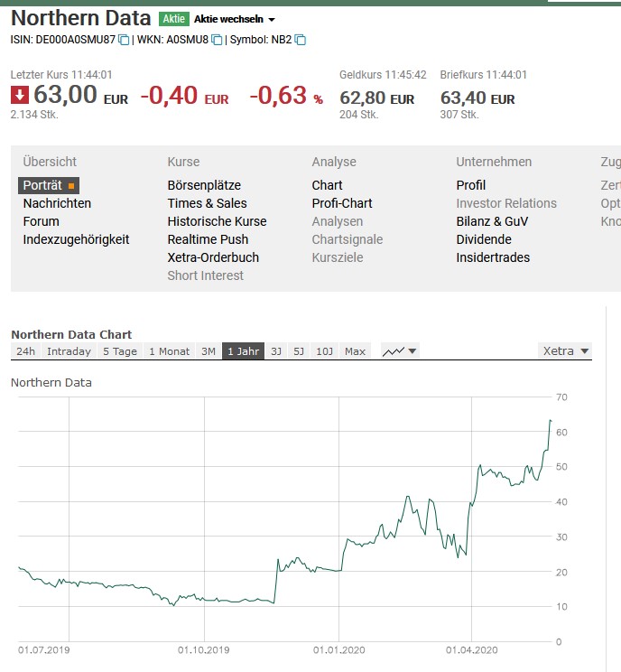Select the Intraday chart range

pos(69,351)
